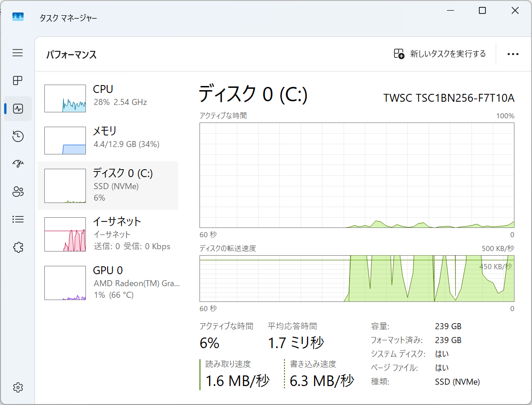532x405 pixels.
Task: Open the App history icon
Action: pos(18,136)
